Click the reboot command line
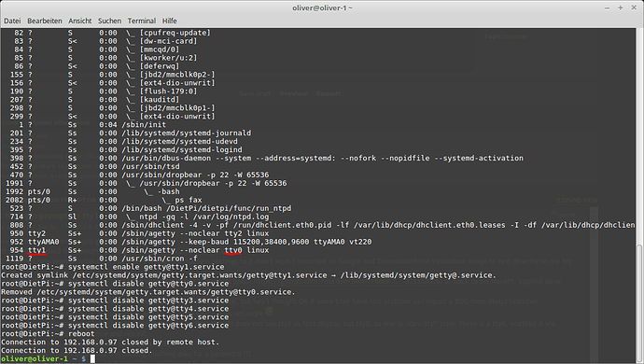 (x=48, y=333)
